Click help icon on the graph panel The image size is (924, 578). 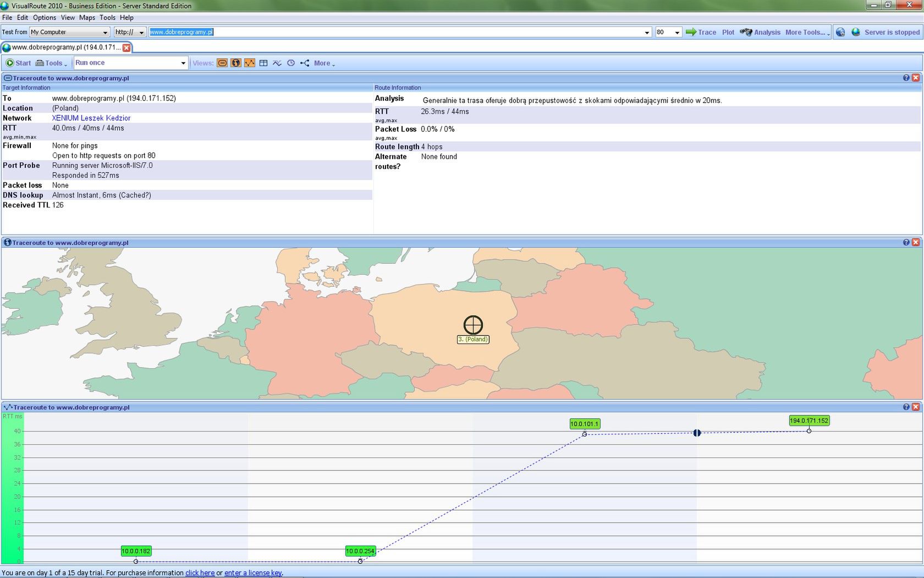coord(906,407)
